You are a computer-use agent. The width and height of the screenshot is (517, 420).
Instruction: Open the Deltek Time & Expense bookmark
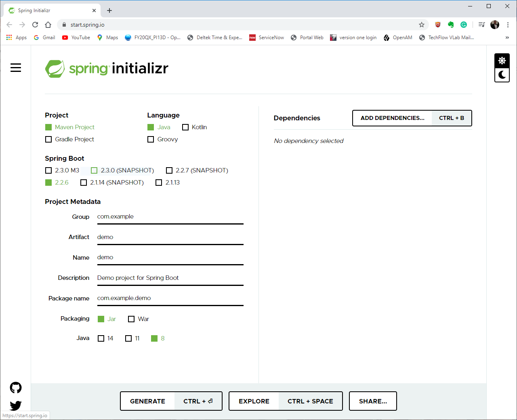click(215, 38)
